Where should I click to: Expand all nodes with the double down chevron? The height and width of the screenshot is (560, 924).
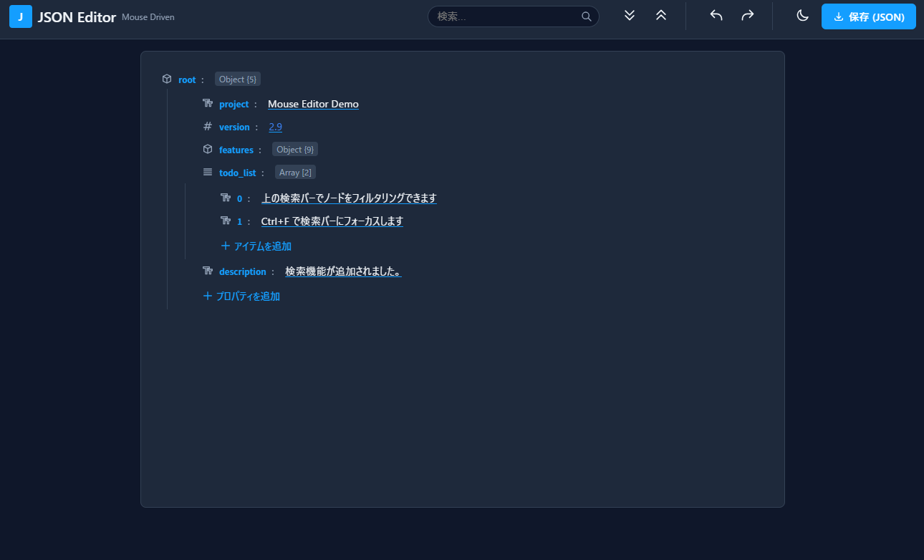pos(629,15)
